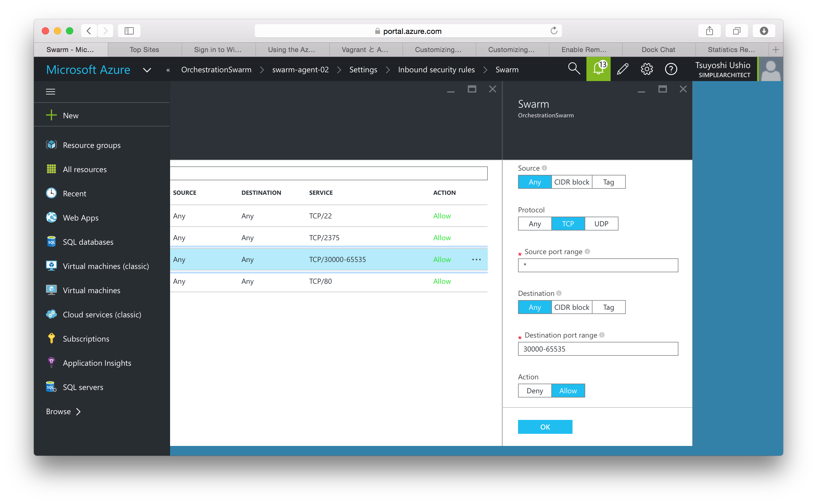The image size is (817, 504).
Task: Go to OrchestrationSwarm breadcrumb
Action: click(216, 70)
